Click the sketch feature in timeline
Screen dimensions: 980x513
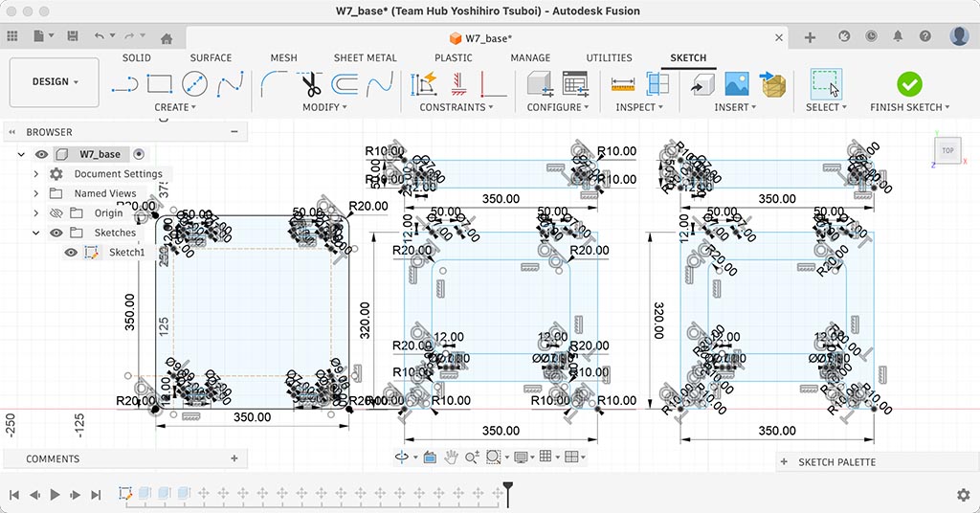click(125, 494)
